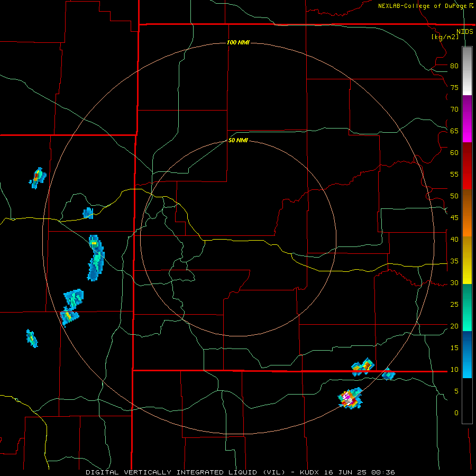
Task: Click the 50 NMI range ring label
Action: 238,140
